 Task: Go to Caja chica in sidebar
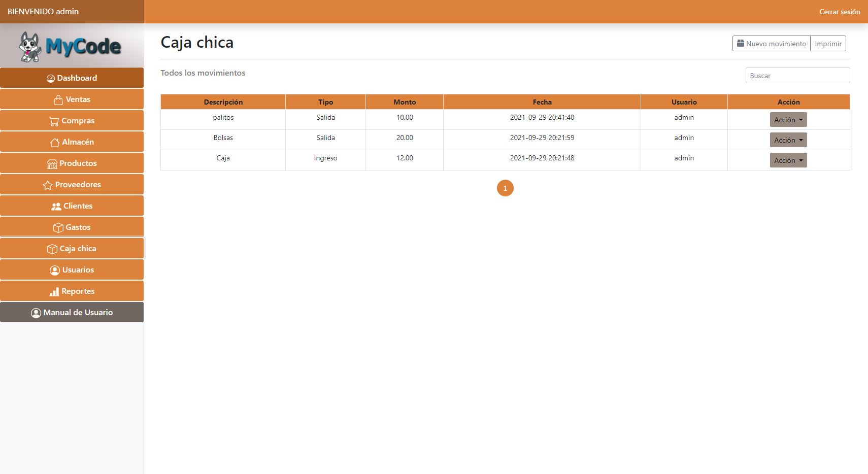pyautogui.click(x=72, y=249)
